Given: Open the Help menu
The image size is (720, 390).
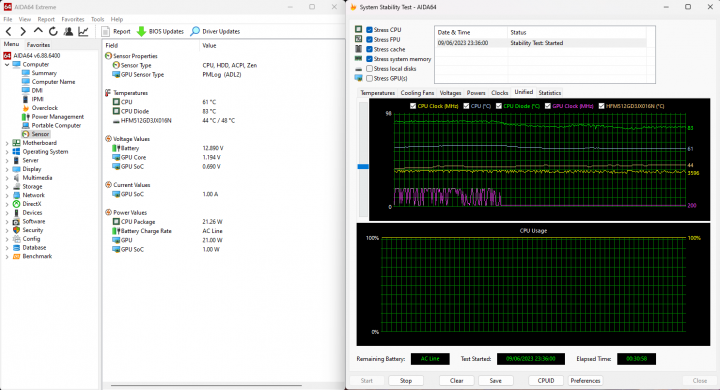Looking at the screenshot, I should coord(117,19).
